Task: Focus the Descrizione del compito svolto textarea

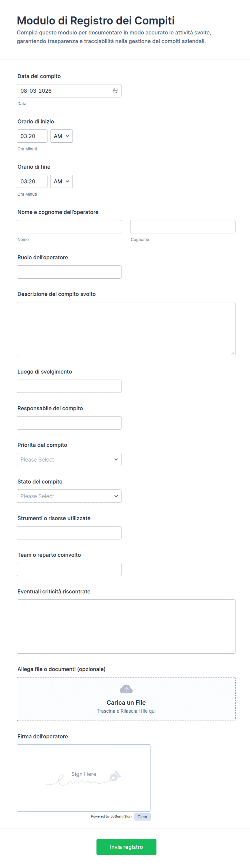Action: tap(126, 329)
